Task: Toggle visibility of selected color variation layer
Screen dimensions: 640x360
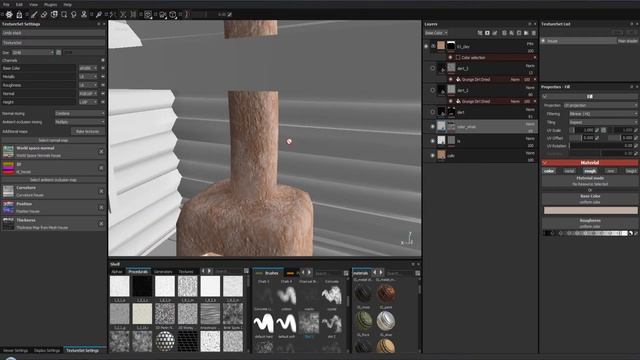Action: tap(433, 127)
